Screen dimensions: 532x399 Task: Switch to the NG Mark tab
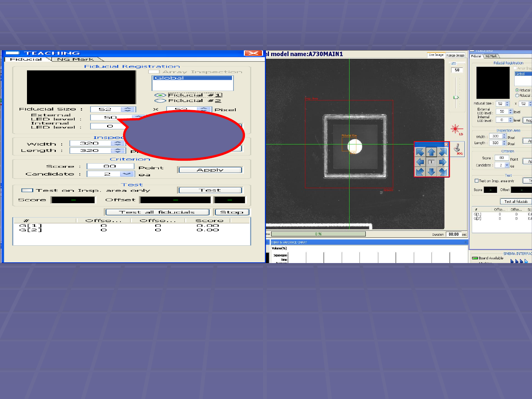[76, 59]
